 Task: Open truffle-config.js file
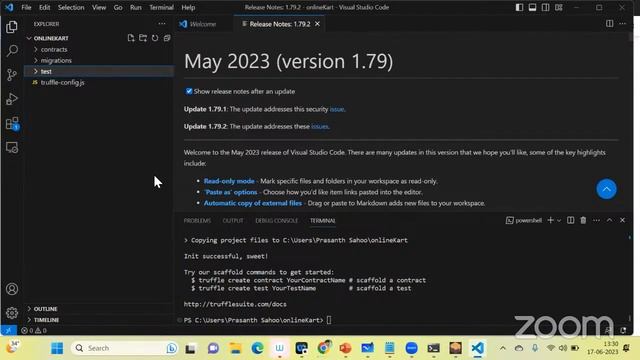pos(62,82)
